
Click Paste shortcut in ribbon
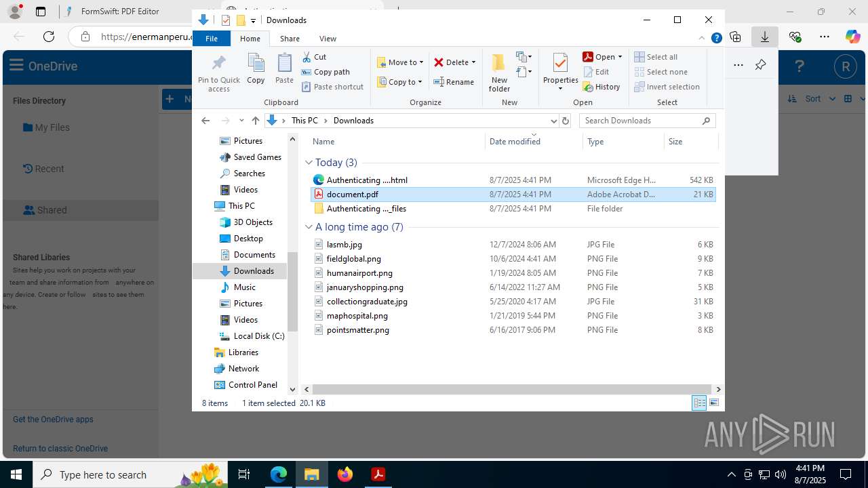(x=332, y=87)
